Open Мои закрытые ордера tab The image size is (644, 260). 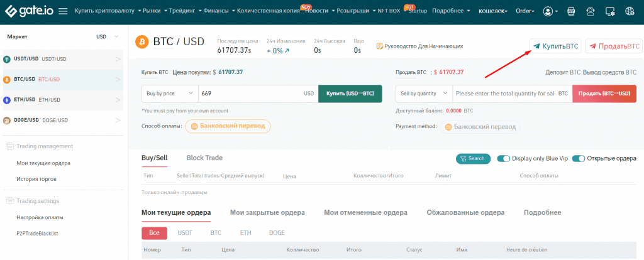point(267,212)
